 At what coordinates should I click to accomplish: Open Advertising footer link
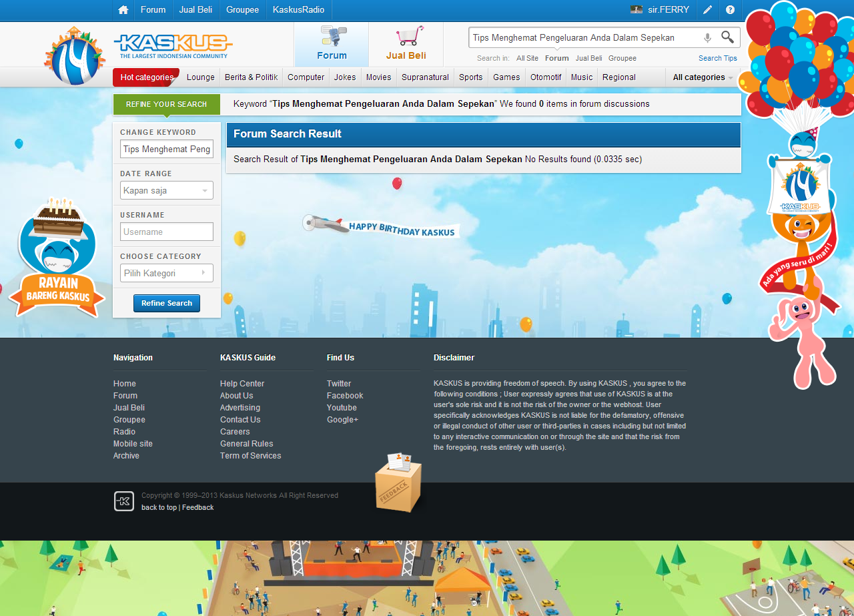pos(240,408)
